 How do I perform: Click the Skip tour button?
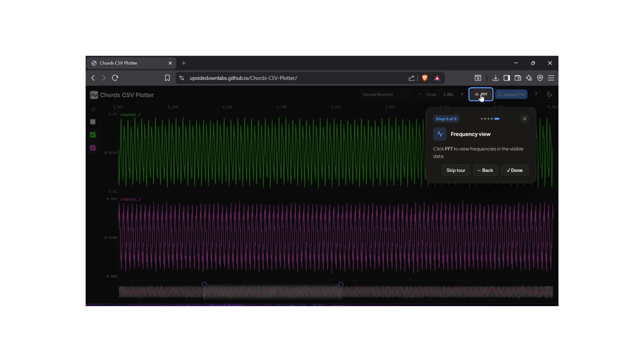(x=455, y=170)
